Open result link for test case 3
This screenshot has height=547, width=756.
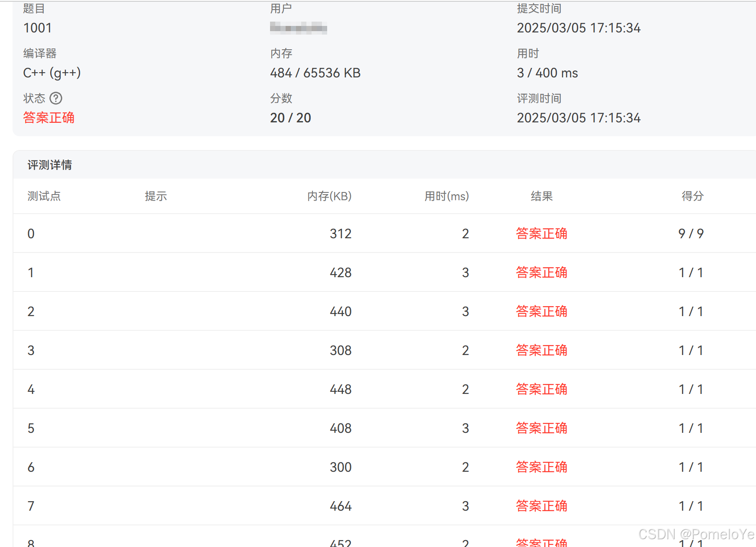pos(541,350)
